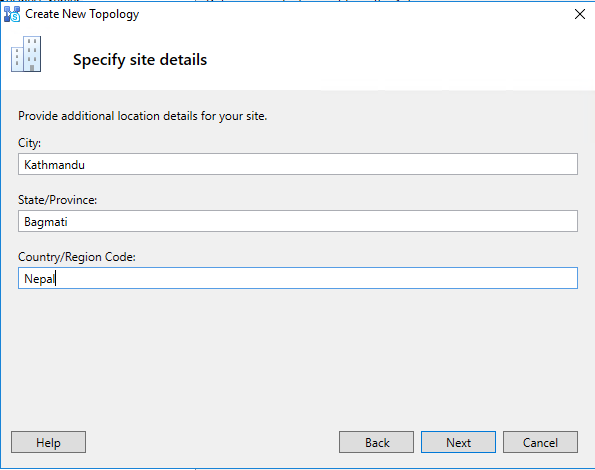Close the Create New Topology dialog
Viewport: 595px width, 470px height.
point(579,14)
